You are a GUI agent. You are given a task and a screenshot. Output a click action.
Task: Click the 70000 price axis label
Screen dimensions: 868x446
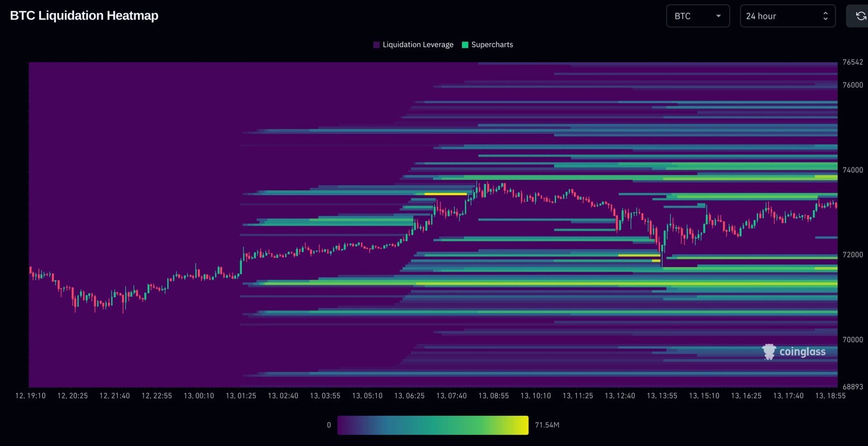(853, 340)
